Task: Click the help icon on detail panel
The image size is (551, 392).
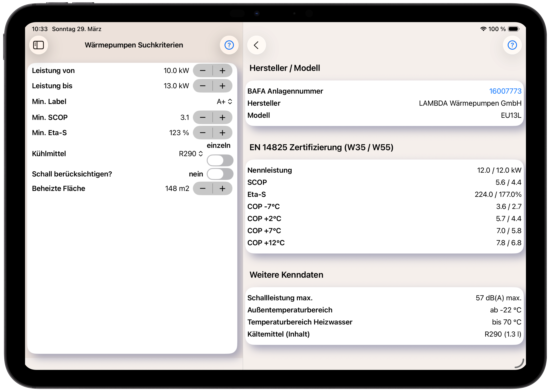Action: pos(512,45)
